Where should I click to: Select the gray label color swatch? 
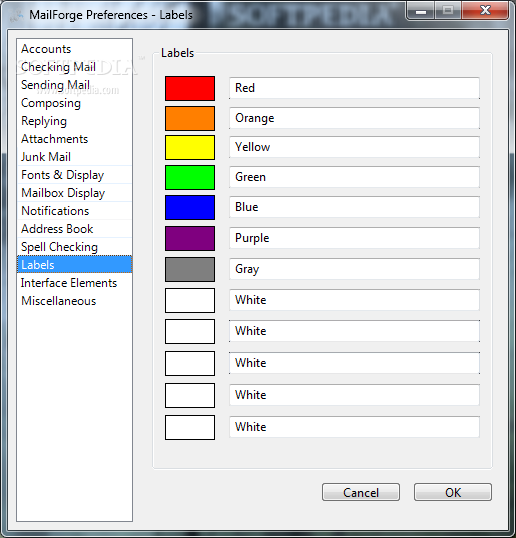190,269
